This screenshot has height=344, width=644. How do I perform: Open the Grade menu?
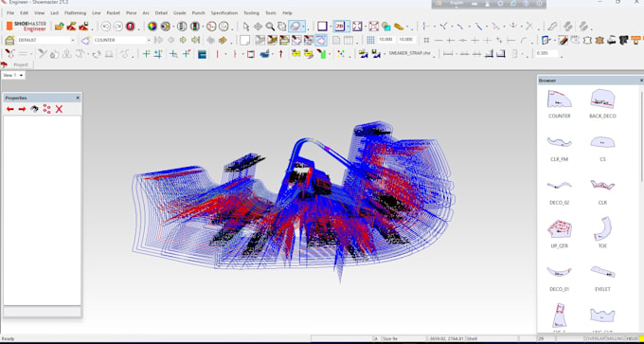tap(180, 13)
